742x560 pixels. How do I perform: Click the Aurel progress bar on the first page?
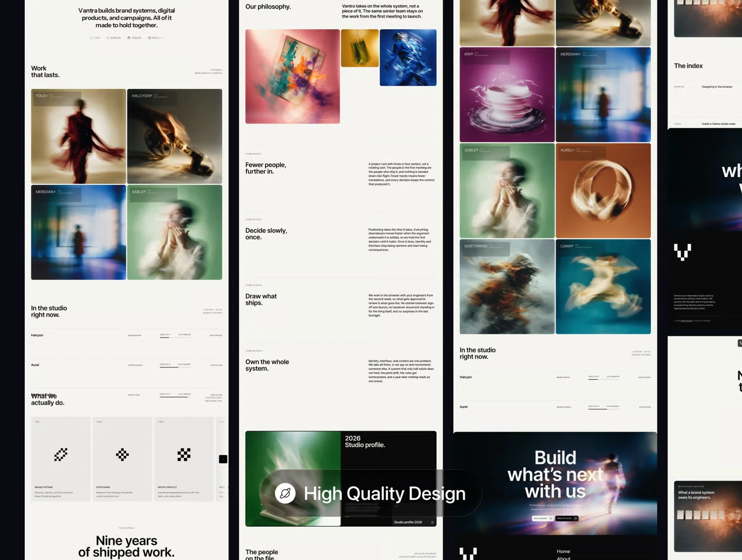(x=175, y=367)
